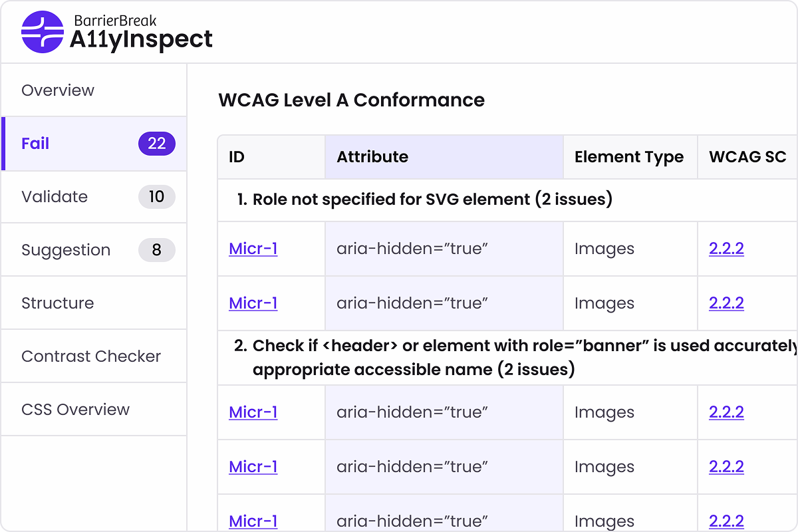Open the first Micr-1 issue link

click(253, 249)
